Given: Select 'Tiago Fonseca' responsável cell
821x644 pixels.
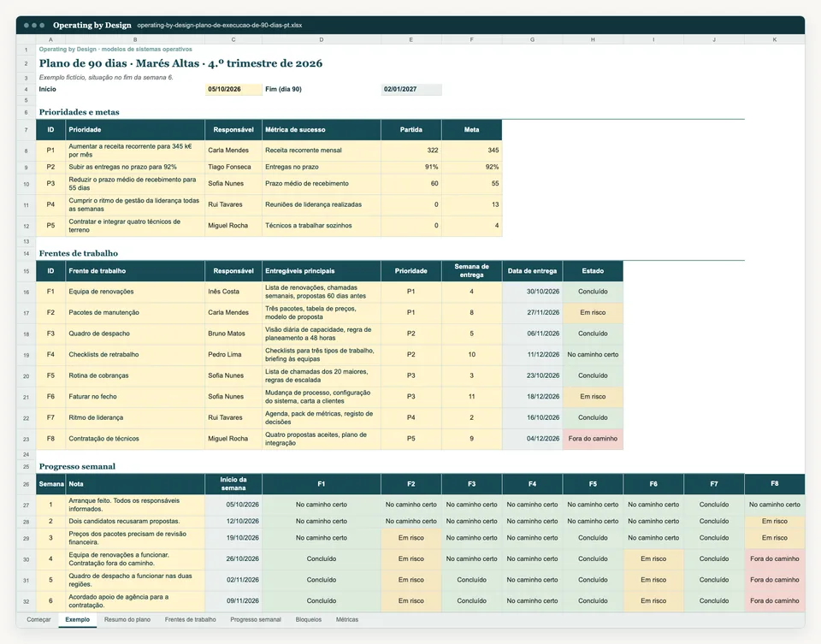Looking at the screenshot, I should (x=233, y=167).
